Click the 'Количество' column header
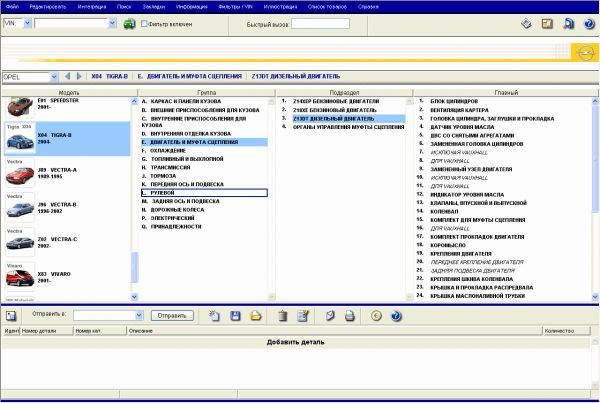The height and width of the screenshot is (403, 600). (x=567, y=330)
